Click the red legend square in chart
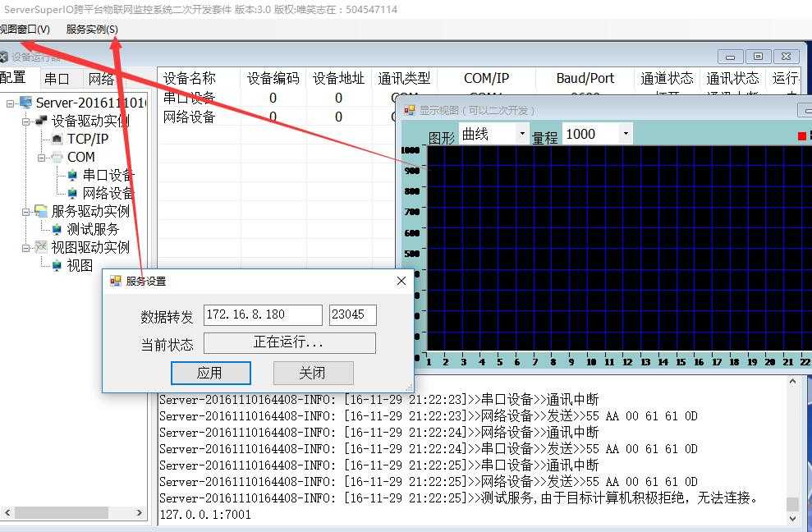Viewport: 812px width, 532px height. click(x=801, y=135)
